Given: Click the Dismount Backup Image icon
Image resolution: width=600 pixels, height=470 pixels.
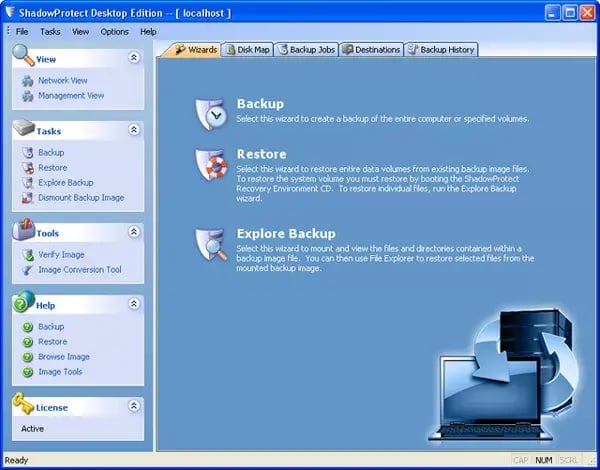Looking at the screenshot, I should tap(27, 197).
